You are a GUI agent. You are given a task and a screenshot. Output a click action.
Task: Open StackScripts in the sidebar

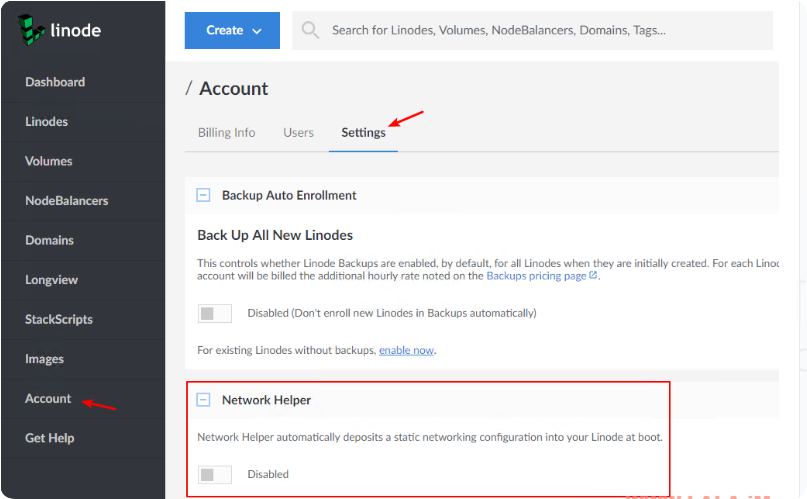59,319
